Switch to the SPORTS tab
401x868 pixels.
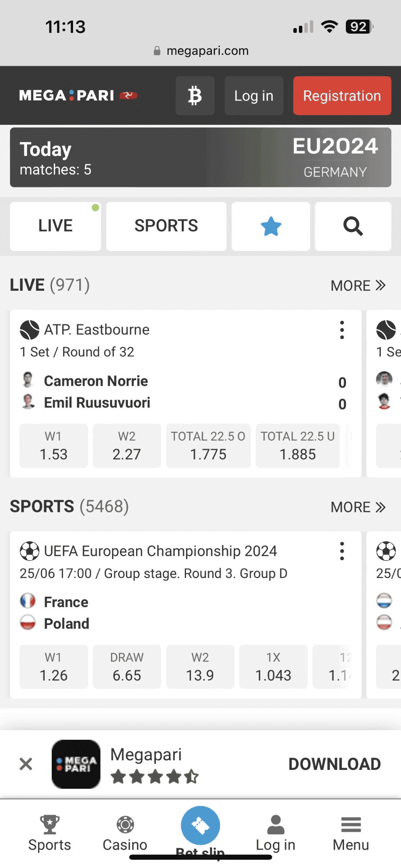(166, 226)
